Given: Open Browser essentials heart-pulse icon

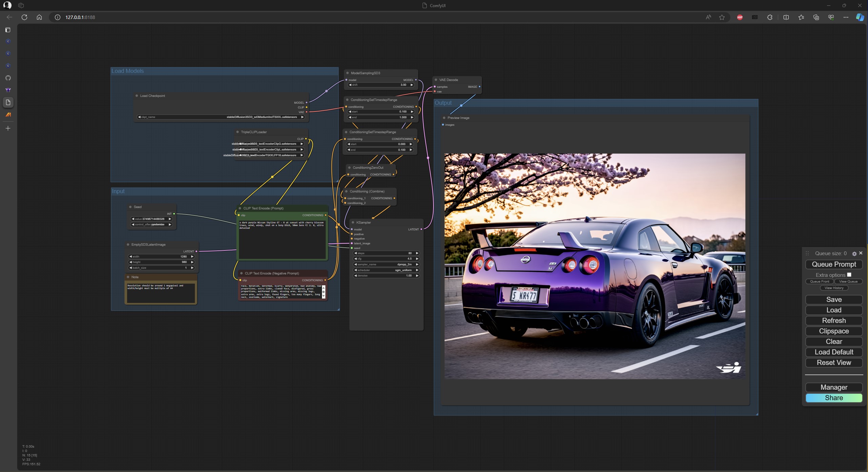Looking at the screenshot, I should click(831, 17).
